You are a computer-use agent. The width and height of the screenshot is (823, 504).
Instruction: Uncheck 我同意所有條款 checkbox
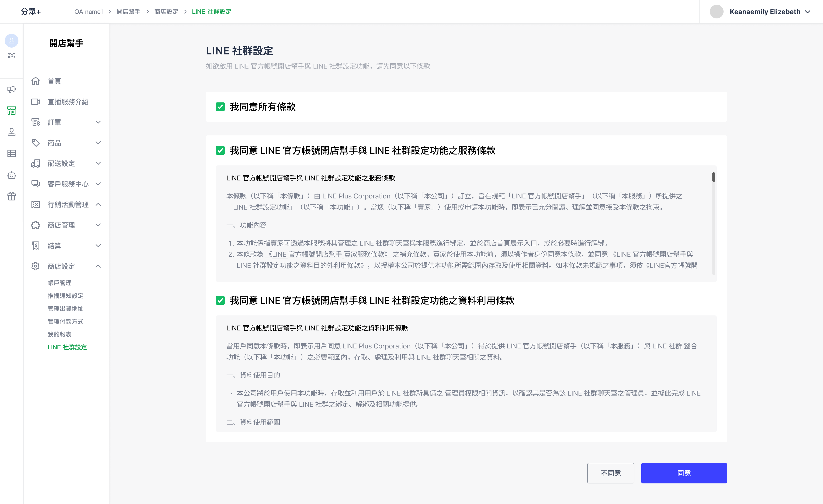pyautogui.click(x=220, y=107)
